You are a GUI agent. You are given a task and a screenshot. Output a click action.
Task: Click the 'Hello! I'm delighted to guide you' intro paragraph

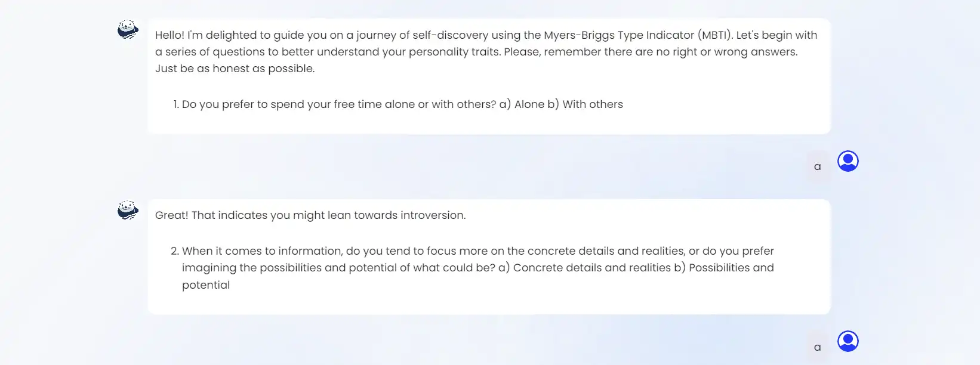coord(486,52)
